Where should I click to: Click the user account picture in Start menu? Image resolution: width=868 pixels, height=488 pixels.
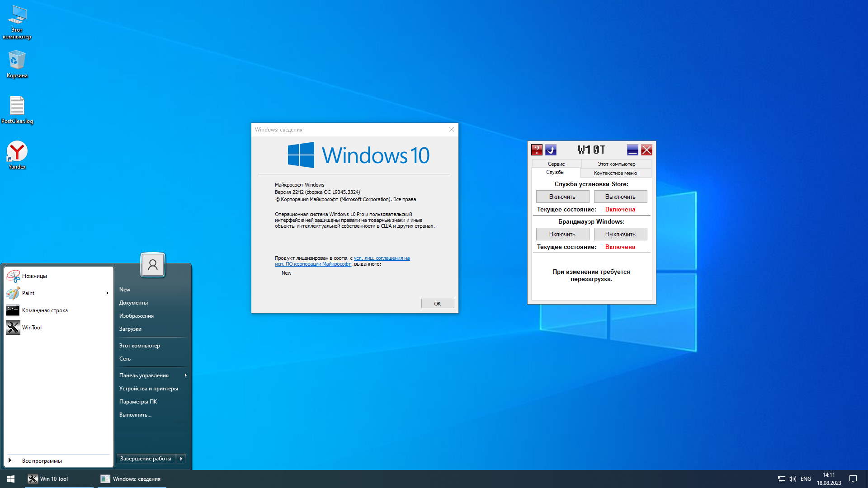153,265
